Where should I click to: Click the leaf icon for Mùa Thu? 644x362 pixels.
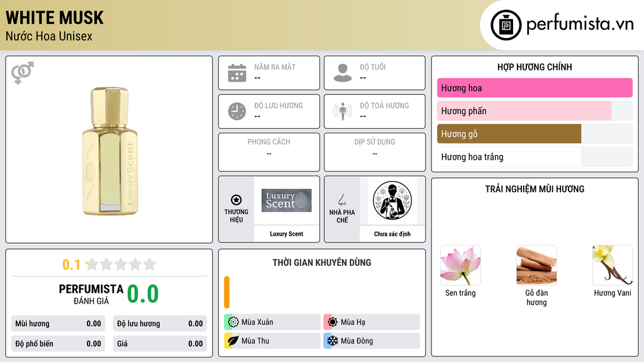(x=233, y=341)
